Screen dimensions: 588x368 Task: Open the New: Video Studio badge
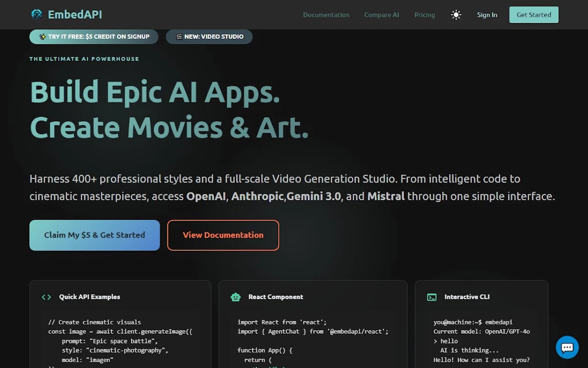click(209, 37)
